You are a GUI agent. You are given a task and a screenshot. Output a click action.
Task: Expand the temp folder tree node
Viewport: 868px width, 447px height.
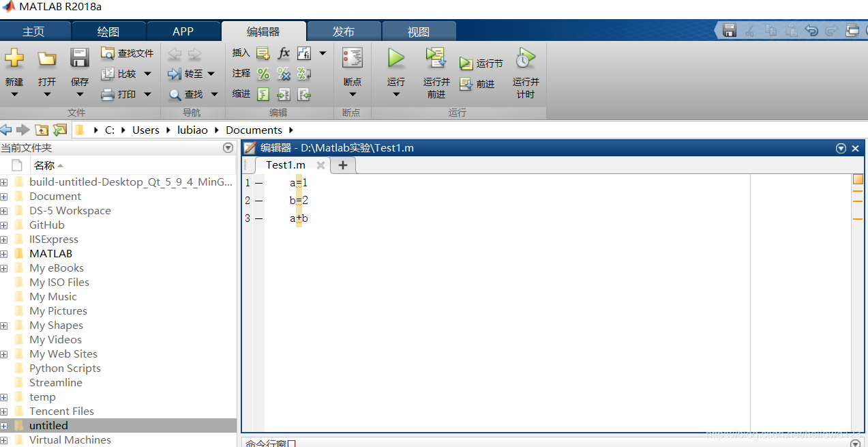pos(4,397)
